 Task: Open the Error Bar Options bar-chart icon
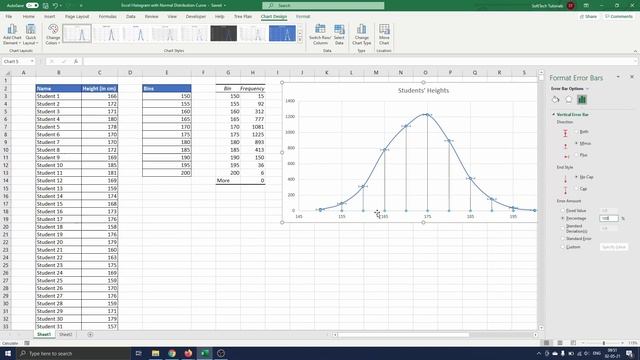582,99
